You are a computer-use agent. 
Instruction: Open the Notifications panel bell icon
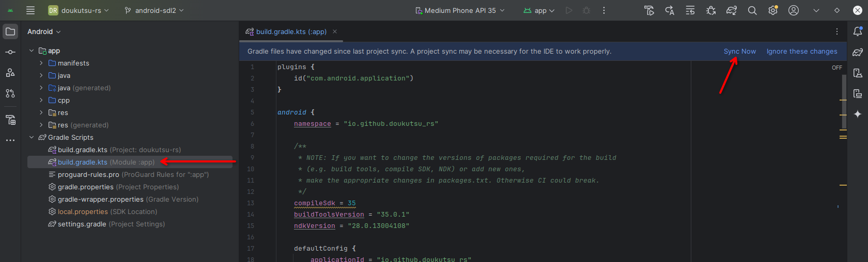[x=858, y=31]
